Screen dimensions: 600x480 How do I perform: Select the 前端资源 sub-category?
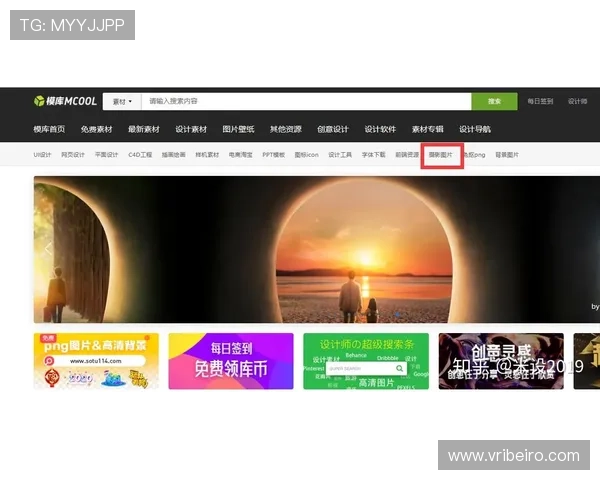(x=407, y=155)
